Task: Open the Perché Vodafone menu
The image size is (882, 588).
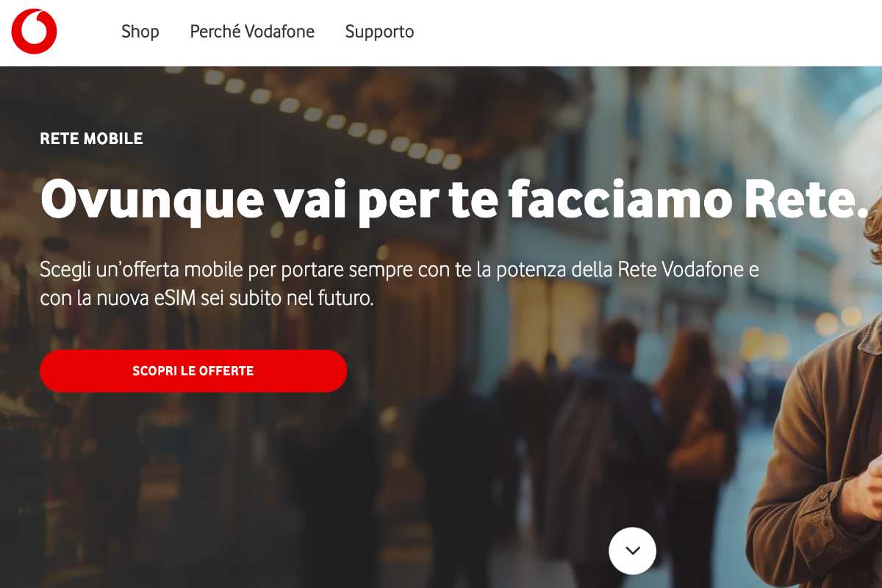Action: (x=252, y=32)
